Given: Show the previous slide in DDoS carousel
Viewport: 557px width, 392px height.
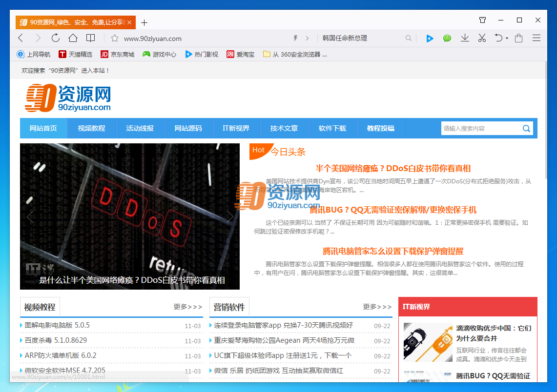Looking at the screenshot, I should click(x=29, y=216).
